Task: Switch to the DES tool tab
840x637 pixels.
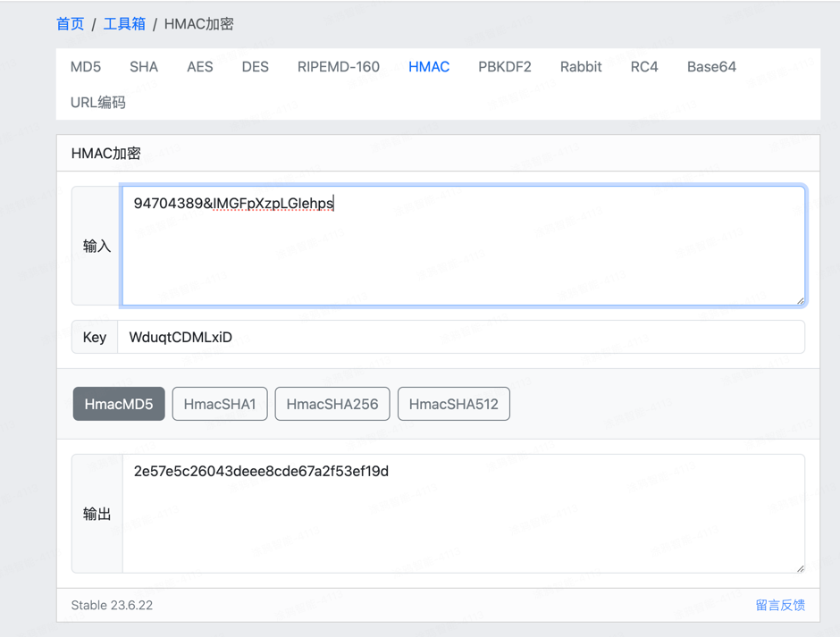Action: pyautogui.click(x=255, y=66)
